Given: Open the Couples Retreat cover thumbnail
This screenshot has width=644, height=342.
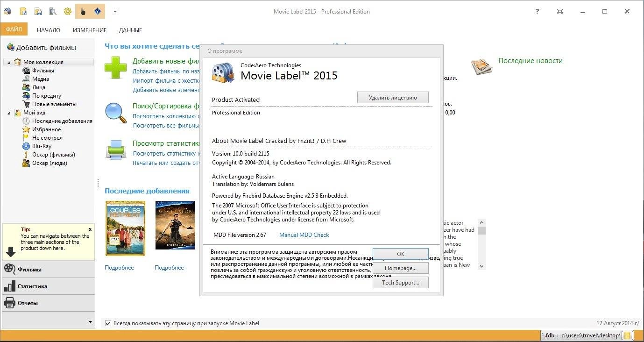Looking at the screenshot, I should coord(126,228).
